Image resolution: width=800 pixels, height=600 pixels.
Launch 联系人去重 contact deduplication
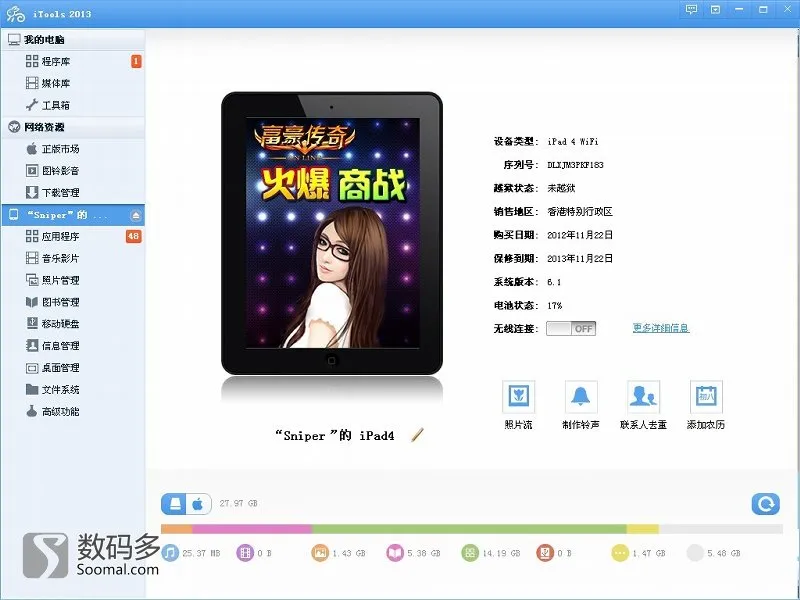[643, 405]
